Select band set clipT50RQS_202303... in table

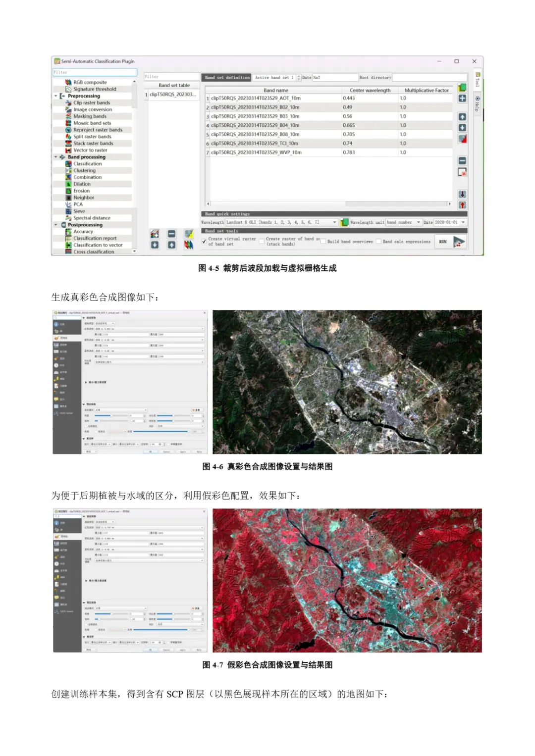coord(172,95)
